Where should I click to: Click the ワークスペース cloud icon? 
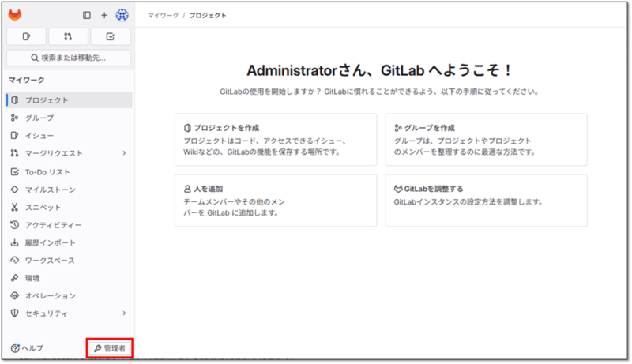pyautogui.click(x=15, y=261)
